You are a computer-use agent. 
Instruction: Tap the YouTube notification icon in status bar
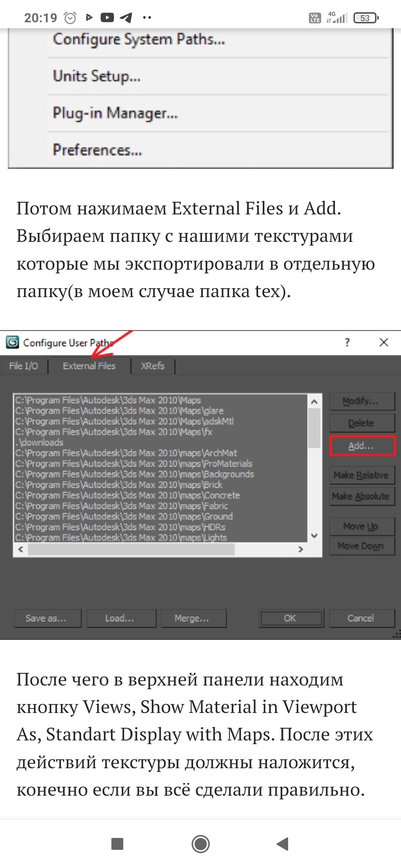coord(107,17)
